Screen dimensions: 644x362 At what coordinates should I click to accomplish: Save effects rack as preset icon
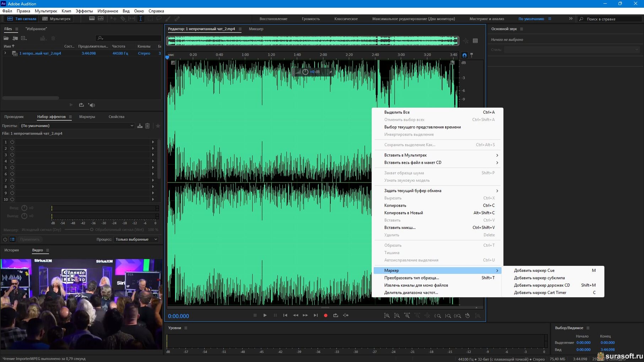pyautogui.click(x=140, y=126)
